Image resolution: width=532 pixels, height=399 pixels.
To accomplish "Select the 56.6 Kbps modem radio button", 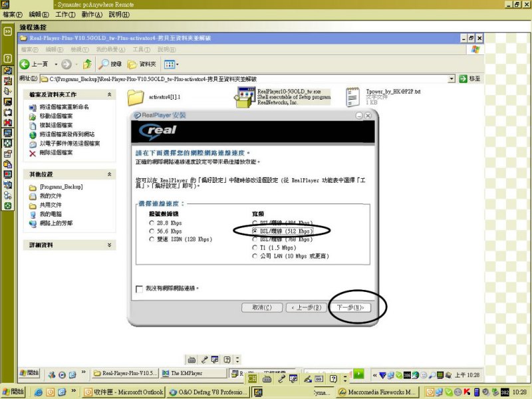I will 152,231.
